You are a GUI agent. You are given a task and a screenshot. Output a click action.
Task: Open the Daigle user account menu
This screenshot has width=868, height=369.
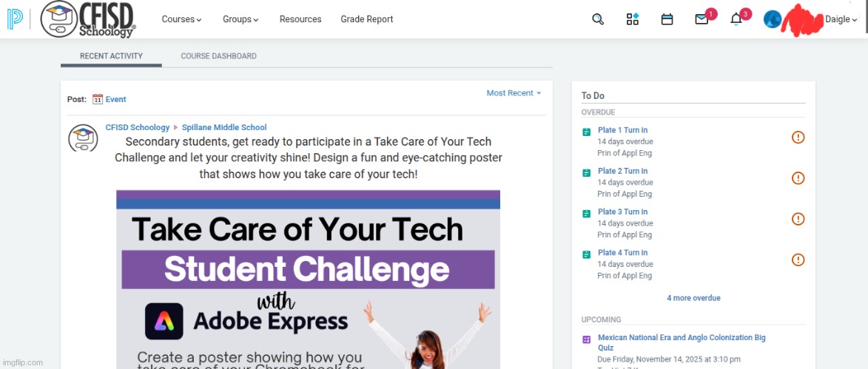click(841, 20)
